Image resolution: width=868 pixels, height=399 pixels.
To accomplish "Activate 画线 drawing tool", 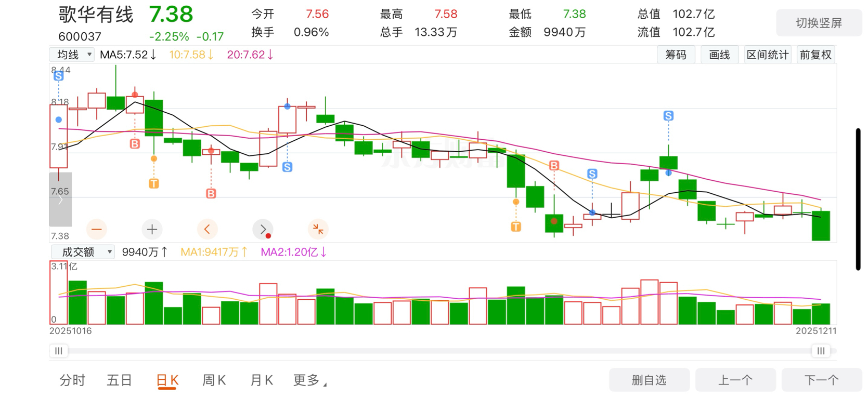I will point(720,55).
